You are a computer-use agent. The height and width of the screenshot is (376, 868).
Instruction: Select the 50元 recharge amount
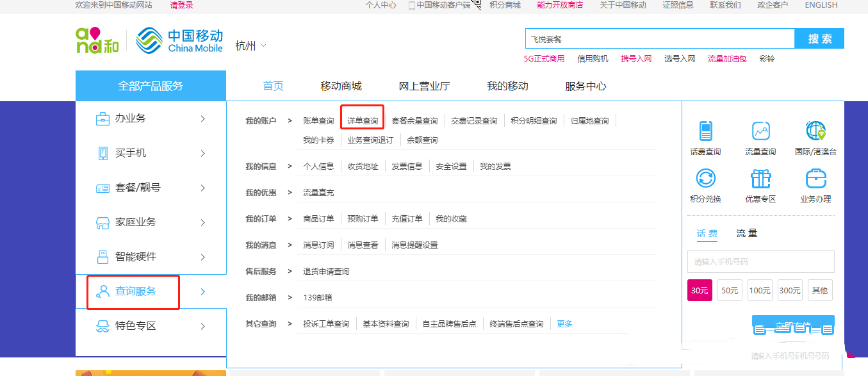click(x=730, y=290)
